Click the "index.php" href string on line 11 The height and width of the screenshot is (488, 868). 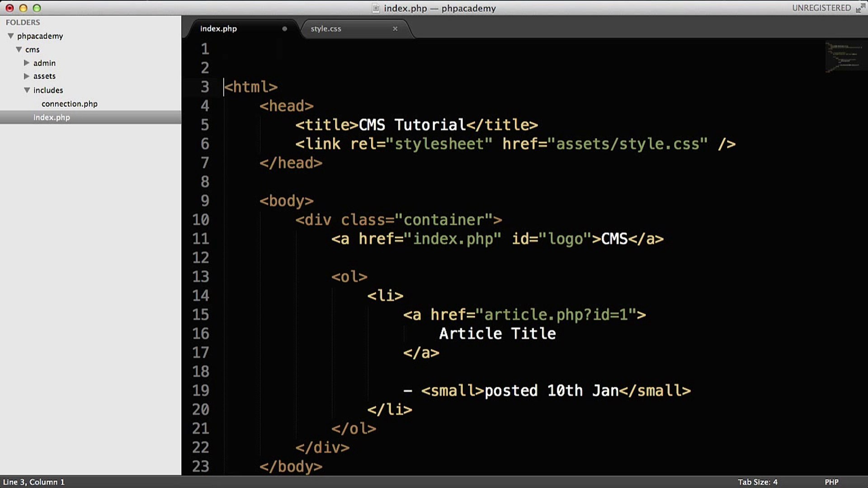pyautogui.click(x=453, y=239)
